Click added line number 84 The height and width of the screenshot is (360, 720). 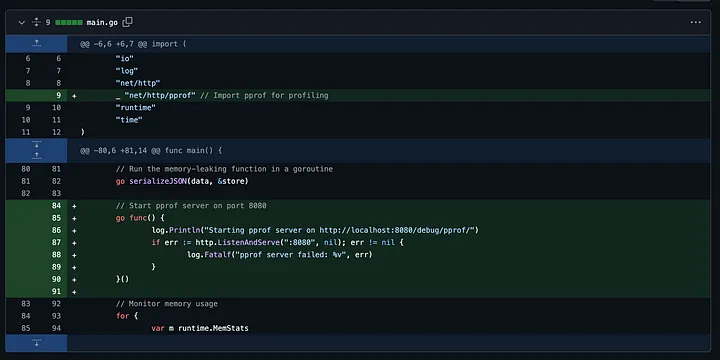[56, 206]
